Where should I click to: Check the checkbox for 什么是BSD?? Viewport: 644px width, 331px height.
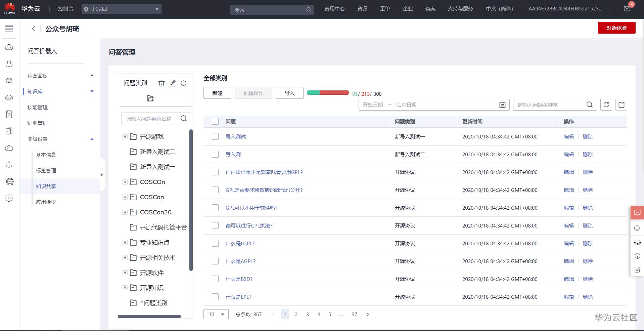(215, 279)
